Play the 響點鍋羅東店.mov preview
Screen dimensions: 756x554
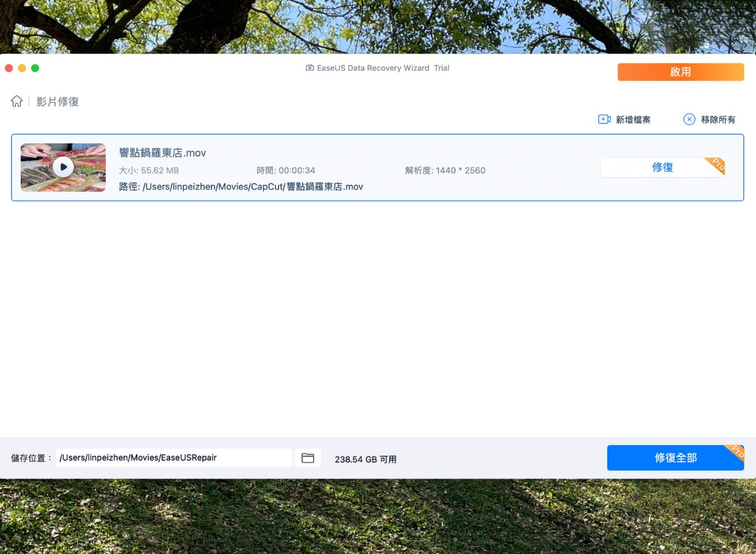[63, 167]
